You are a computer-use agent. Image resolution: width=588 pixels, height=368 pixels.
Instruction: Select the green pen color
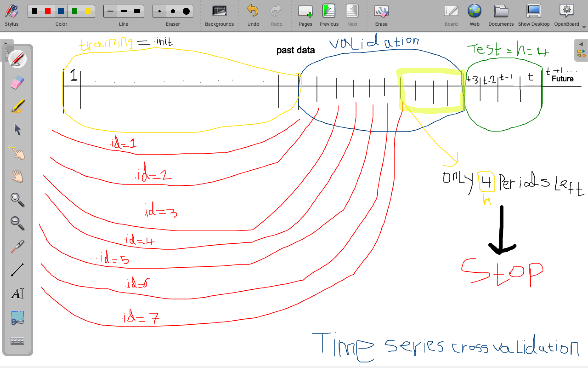pos(74,11)
